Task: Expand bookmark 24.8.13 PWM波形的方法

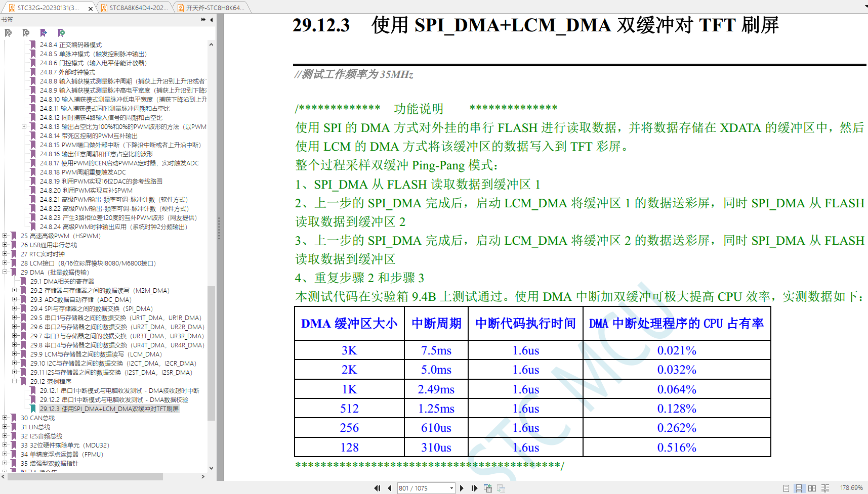Action: tap(24, 126)
